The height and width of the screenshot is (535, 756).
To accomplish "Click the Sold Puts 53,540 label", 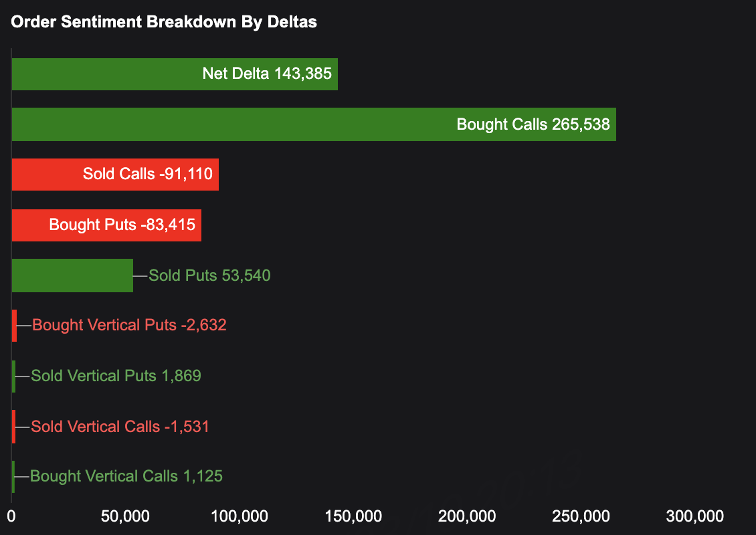I will (209, 276).
